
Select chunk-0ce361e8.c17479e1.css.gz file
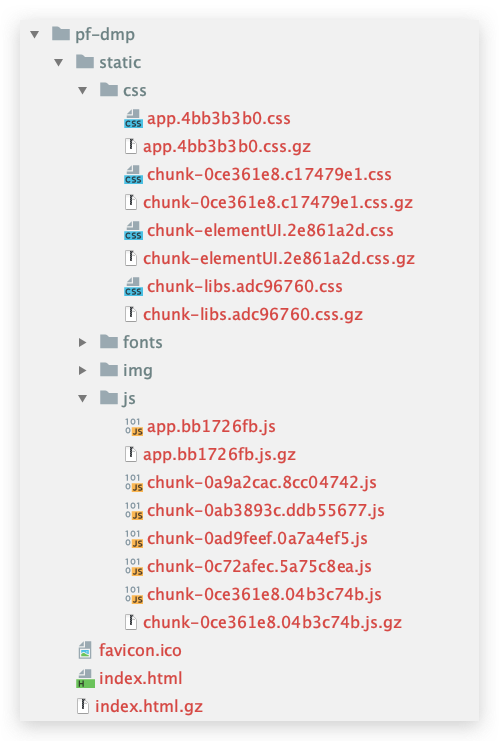[278, 203]
